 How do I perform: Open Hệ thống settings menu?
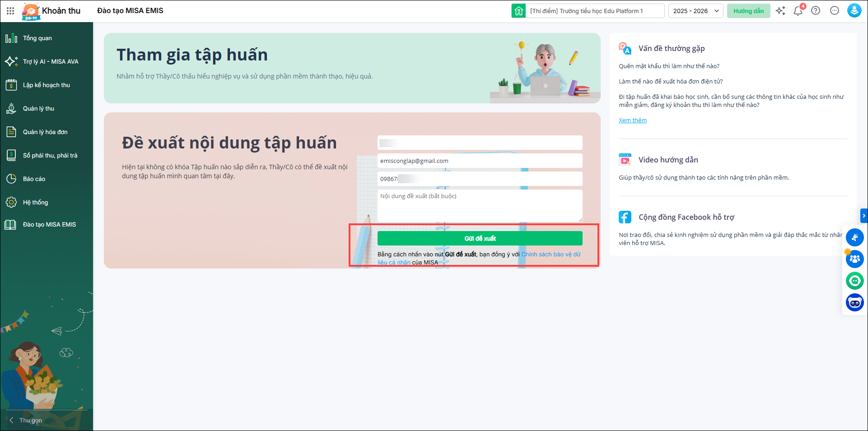pos(36,203)
